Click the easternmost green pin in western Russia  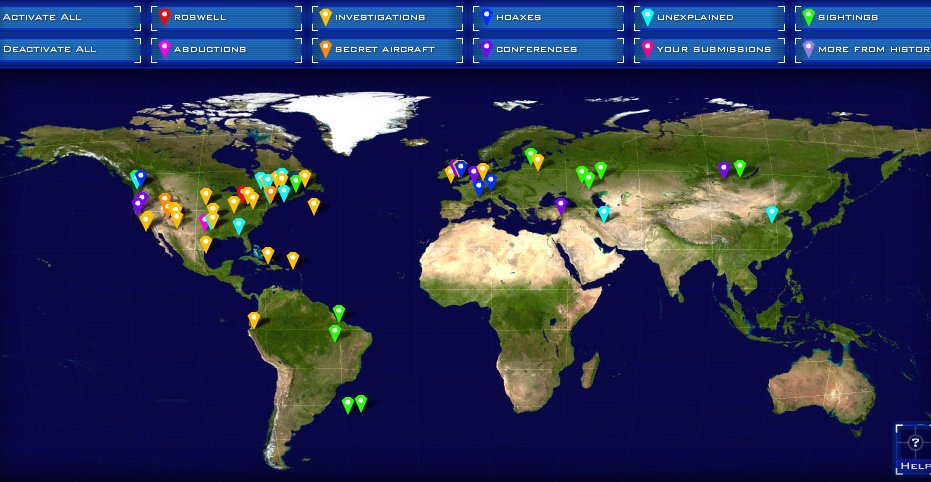(601, 170)
